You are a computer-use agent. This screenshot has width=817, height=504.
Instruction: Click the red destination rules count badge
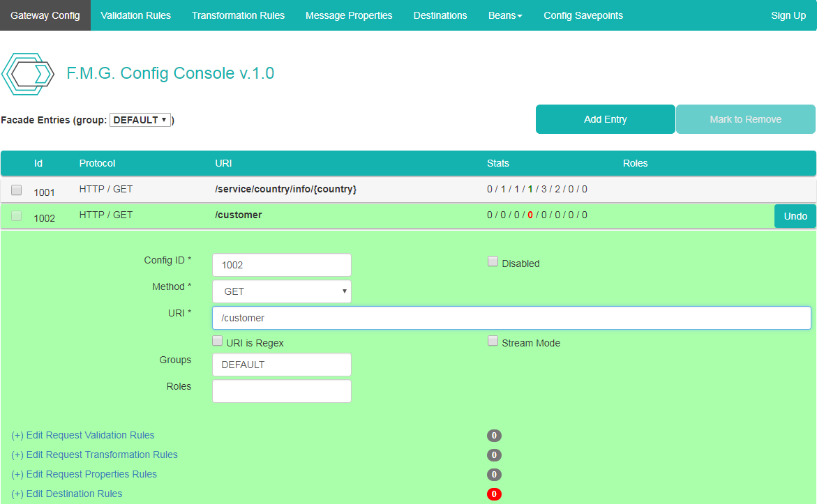[x=494, y=494]
